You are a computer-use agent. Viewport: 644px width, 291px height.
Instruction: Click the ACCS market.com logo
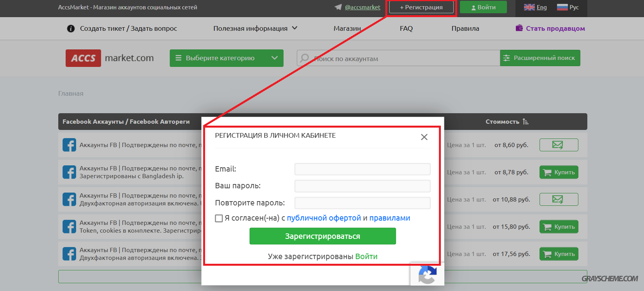[x=110, y=58]
